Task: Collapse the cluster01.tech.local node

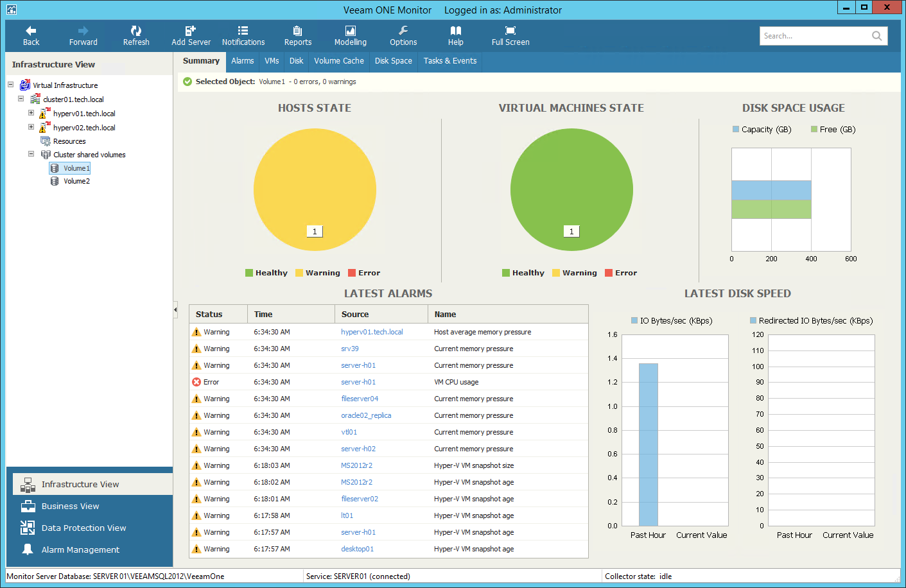Action: coord(21,99)
